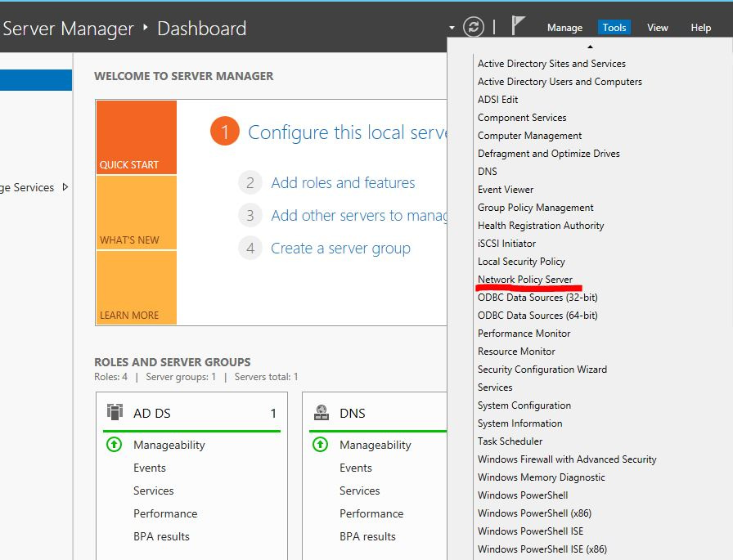Viewport: 733px width, 560px height.
Task: Open ODBC Data Sources (32-bit)
Action: pos(537,298)
